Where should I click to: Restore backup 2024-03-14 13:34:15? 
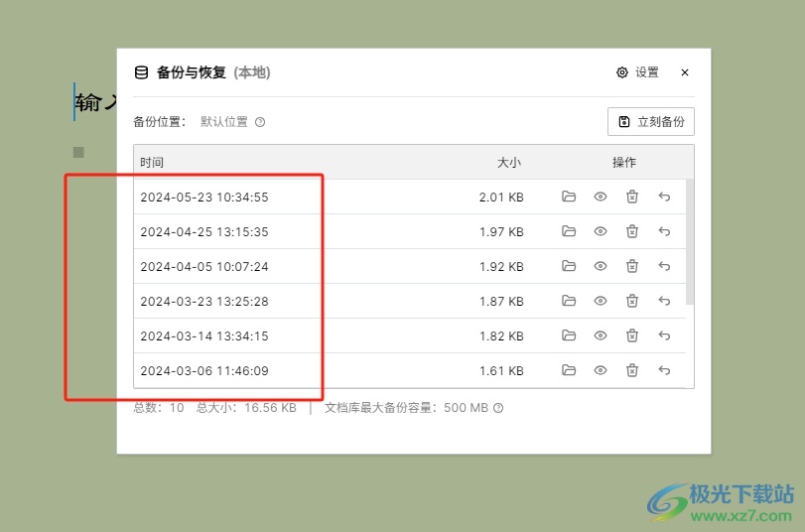tap(664, 335)
